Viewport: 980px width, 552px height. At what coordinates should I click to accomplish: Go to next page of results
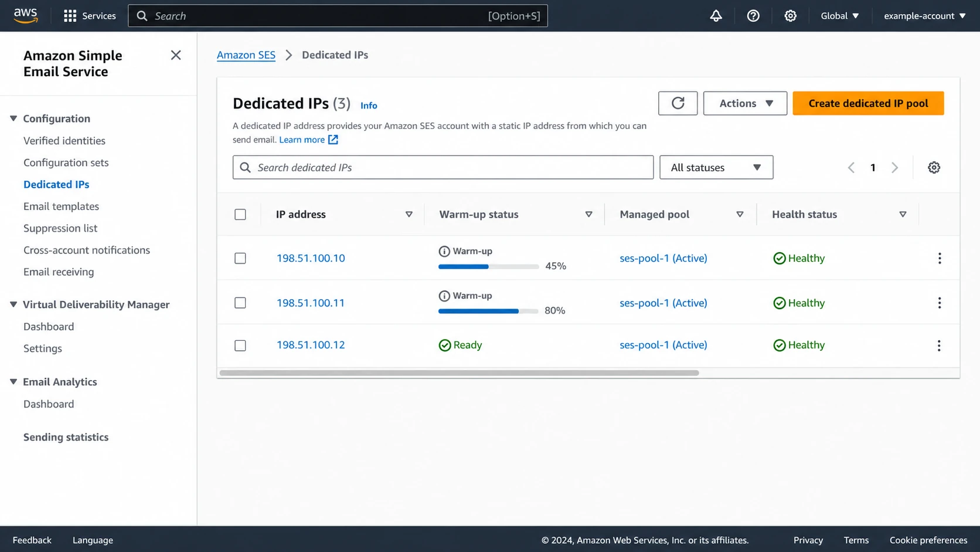(894, 168)
